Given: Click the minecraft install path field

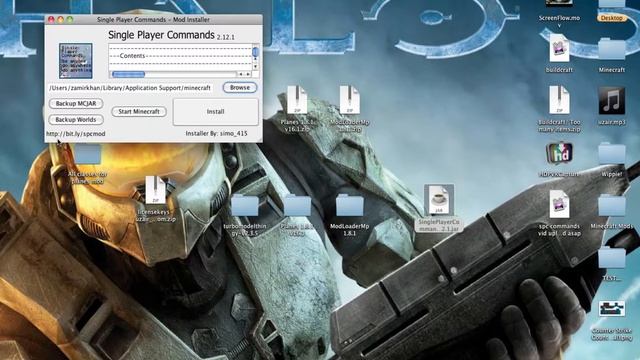Looking at the screenshot, I should [131, 88].
